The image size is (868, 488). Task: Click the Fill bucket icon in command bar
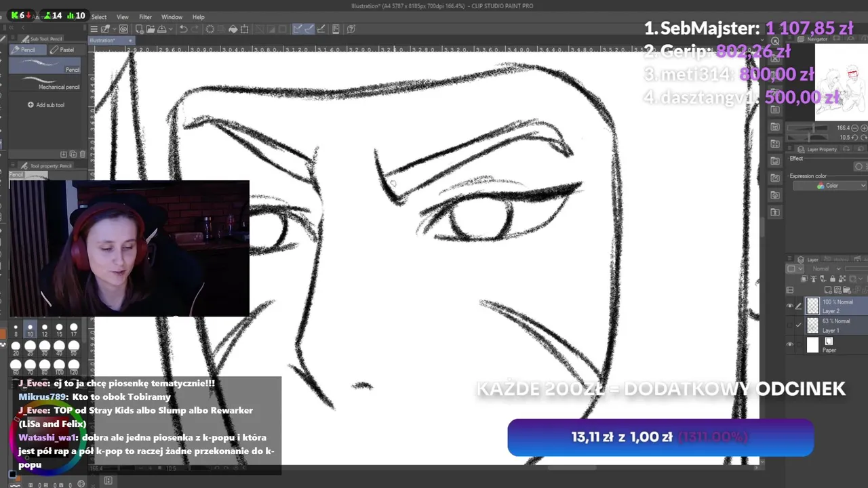pos(233,28)
